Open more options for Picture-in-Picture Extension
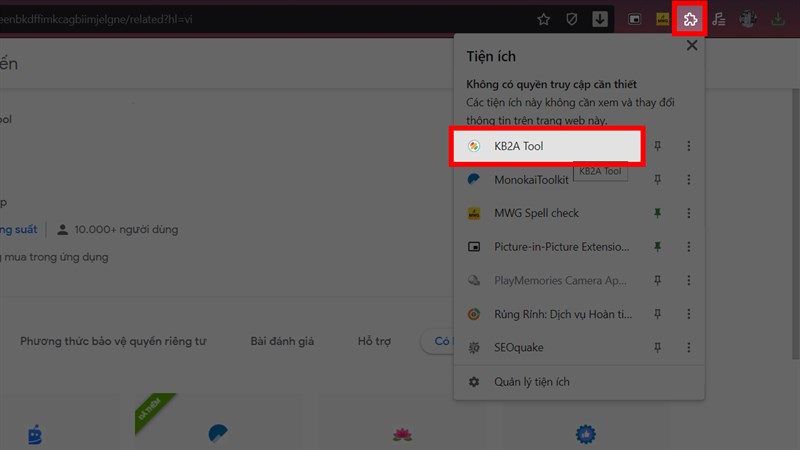The width and height of the screenshot is (800, 450). click(x=689, y=247)
